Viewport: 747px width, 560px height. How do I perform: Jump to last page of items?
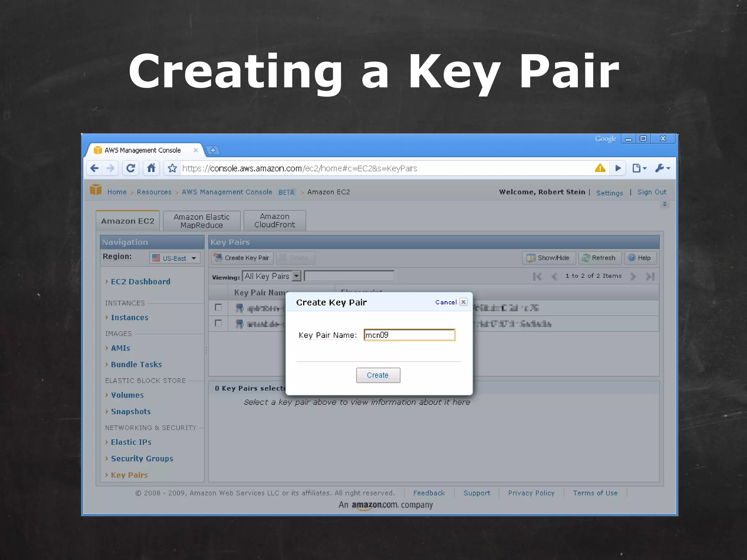pyautogui.click(x=650, y=276)
